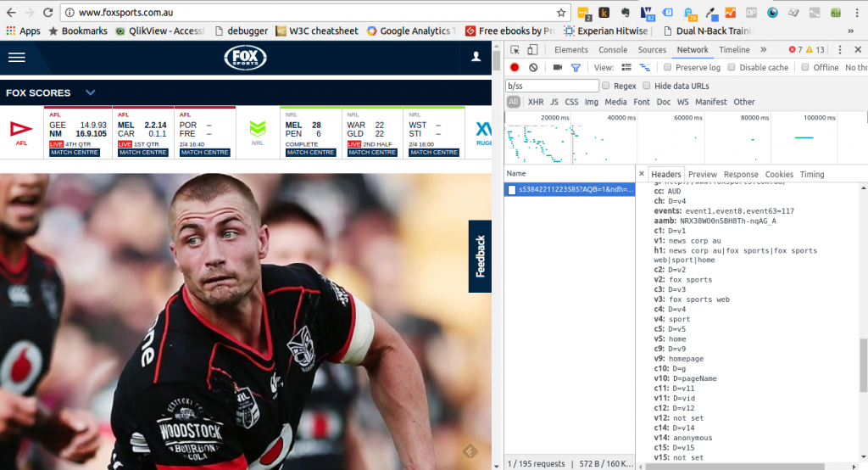Open MEL vs PEN Match Centre
This screenshot has height=470, width=868.
pyautogui.click(x=310, y=153)
